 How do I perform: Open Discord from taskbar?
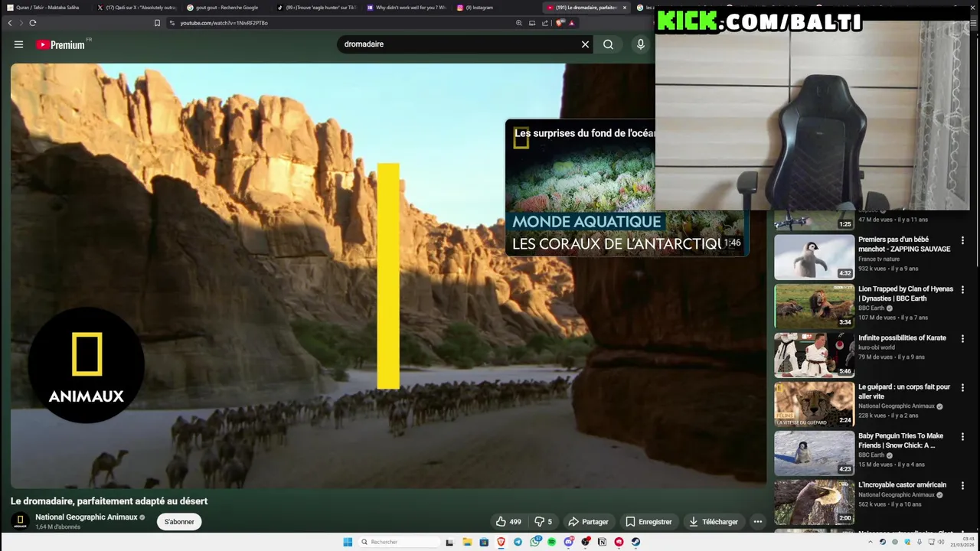(x=568, y=542)
